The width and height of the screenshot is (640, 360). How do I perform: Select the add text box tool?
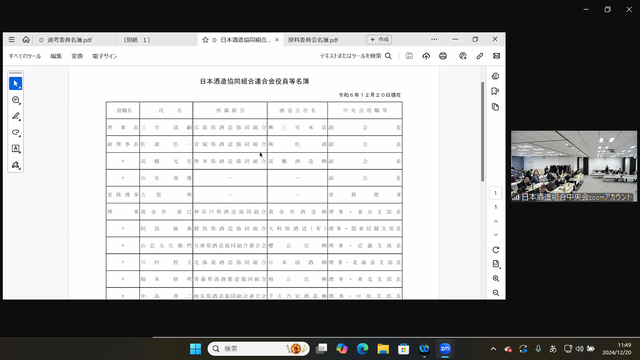point(16,149)
